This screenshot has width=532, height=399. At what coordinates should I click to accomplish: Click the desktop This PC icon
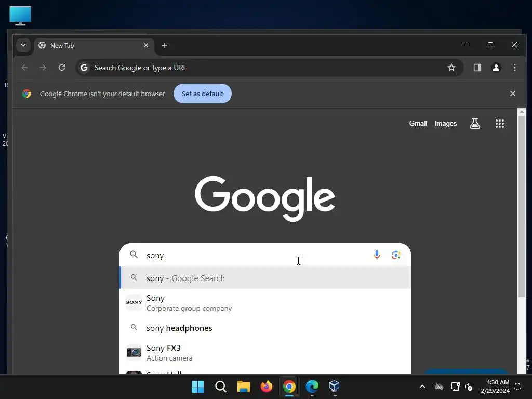coord(20,16)
